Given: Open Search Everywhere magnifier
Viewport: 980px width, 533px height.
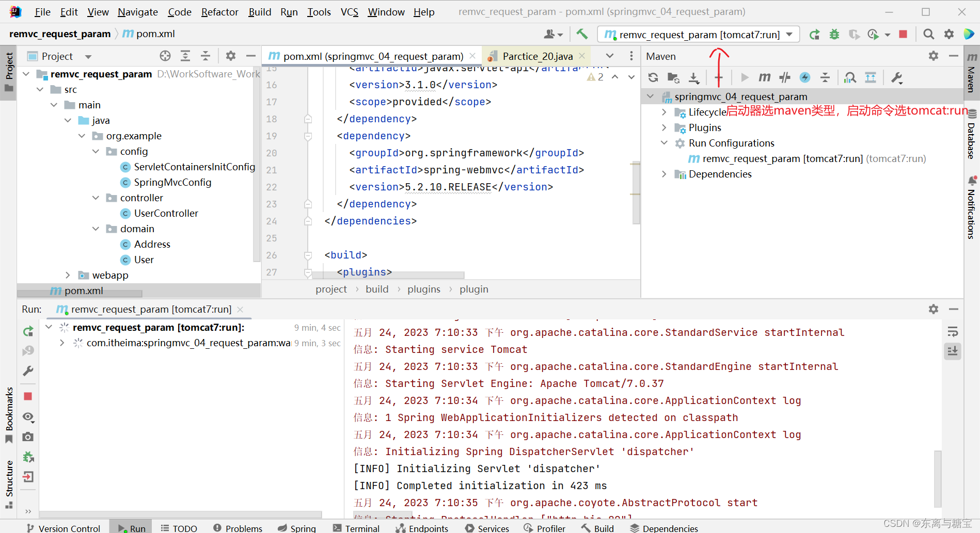Looking at the screenshot, I should click(928, 34).
